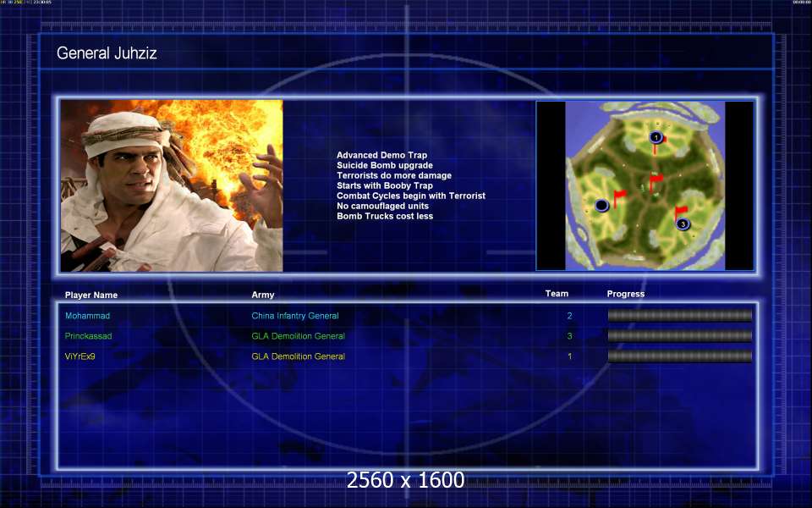Click the General Juhziz title
The image size is (812, 508).
point(107,52)
